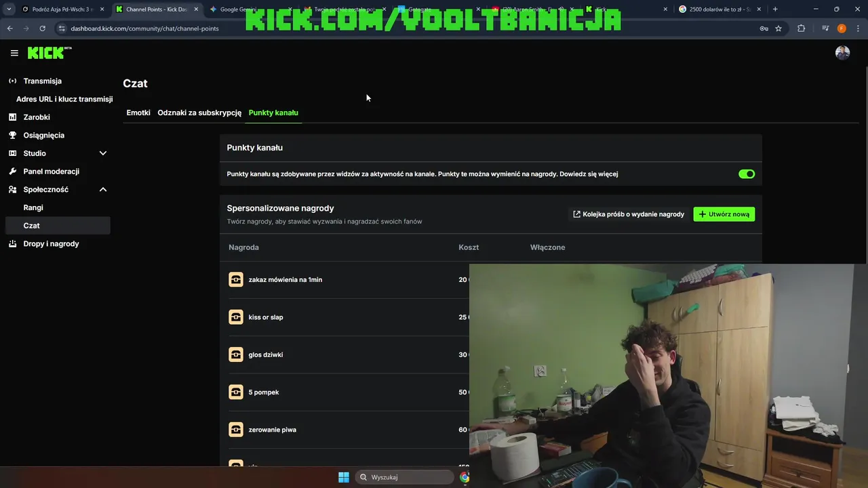This screenshot has height=488, width=868.
Task: Select the Punkty kanału tab
Action: pos(273,113)
